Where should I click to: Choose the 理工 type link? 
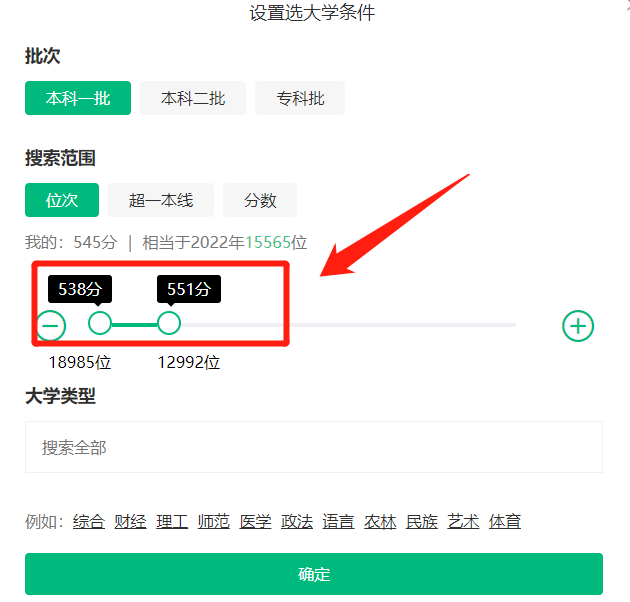tap(172, 522)
